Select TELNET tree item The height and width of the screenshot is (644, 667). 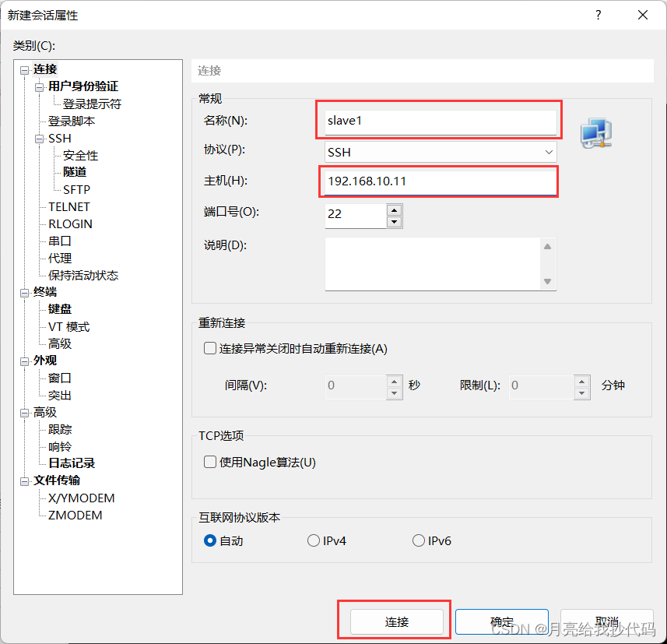pos(69,207)
